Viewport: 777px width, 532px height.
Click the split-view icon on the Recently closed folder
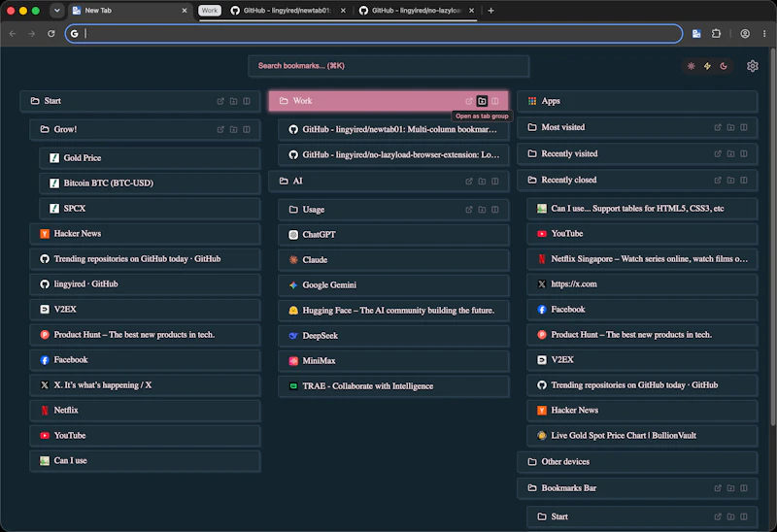coord(744,180)
